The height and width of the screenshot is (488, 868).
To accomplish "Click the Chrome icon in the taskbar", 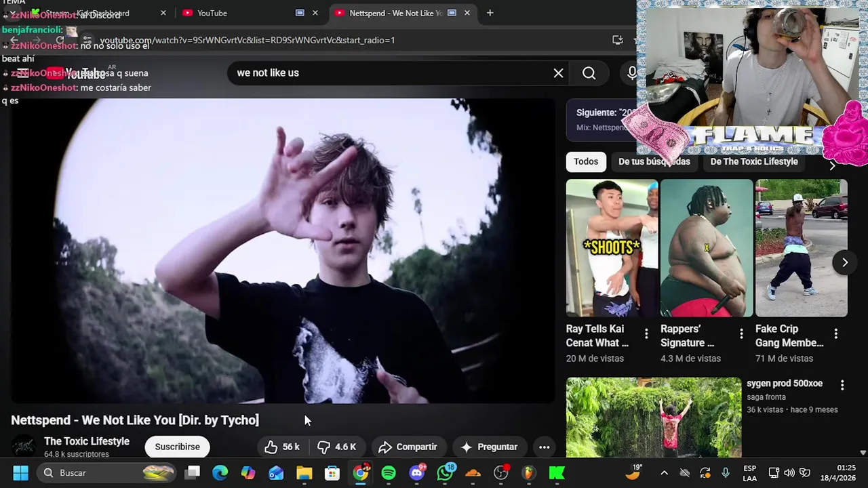I will click(x=361, y=472).
